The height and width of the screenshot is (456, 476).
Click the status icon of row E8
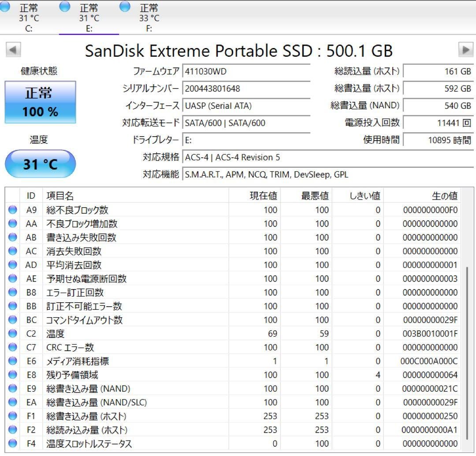[12, 374]
